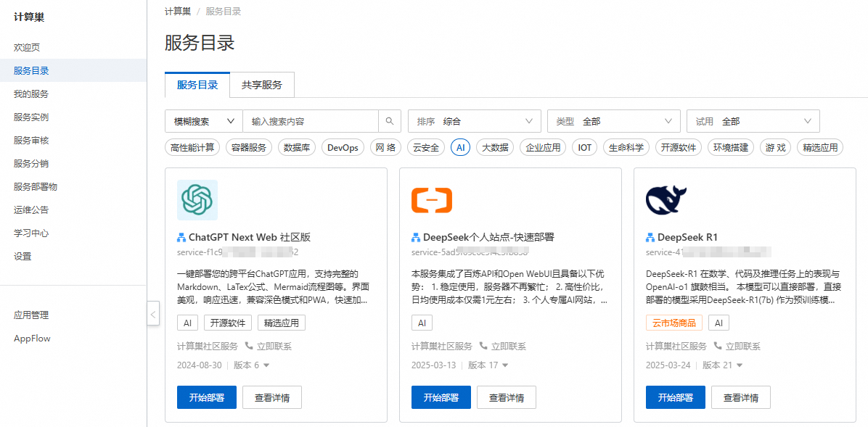Image resolution: width=868 pixels, height=427 pixels.
Task: Click 查看详情 for DeepSeek R1
Action: tap(741, 397)
